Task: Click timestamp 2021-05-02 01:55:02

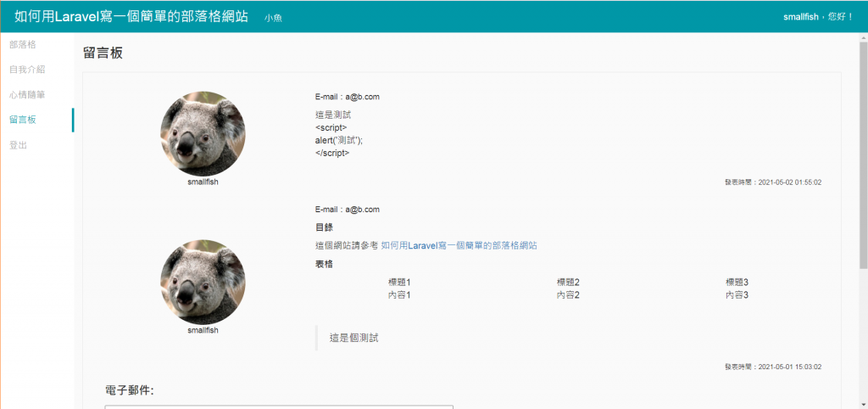Action: pos(789,182)
